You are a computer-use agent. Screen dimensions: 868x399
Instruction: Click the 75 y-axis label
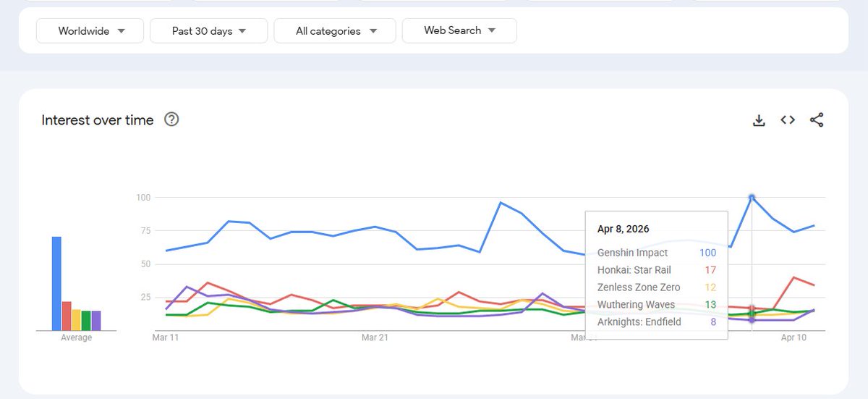(145, 230)
